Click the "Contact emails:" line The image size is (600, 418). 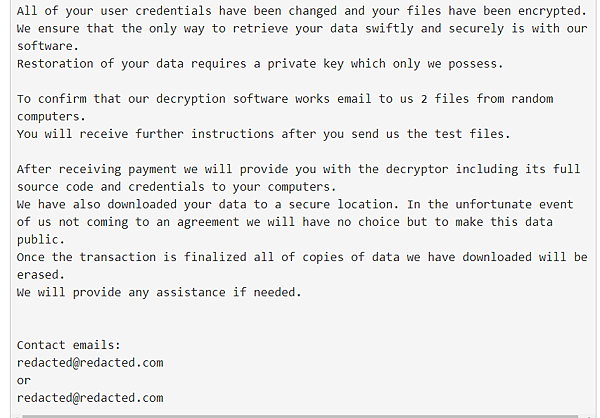pos(68,344)
